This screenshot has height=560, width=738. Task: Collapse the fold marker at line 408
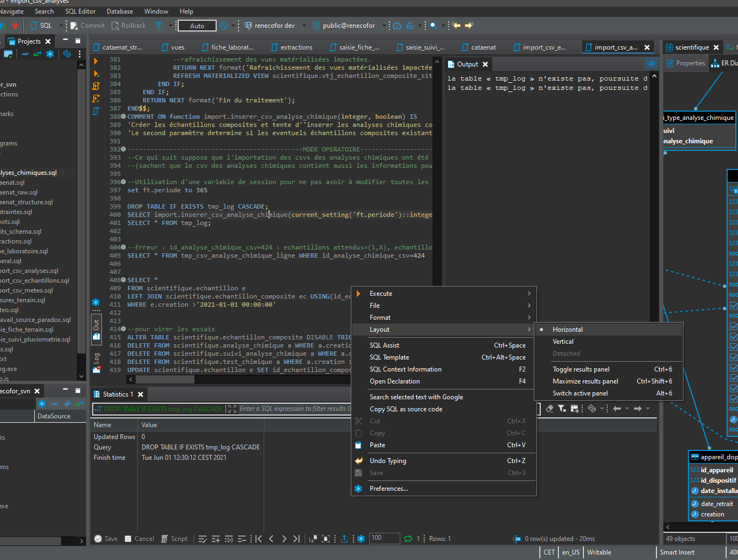tap(124, 280)
